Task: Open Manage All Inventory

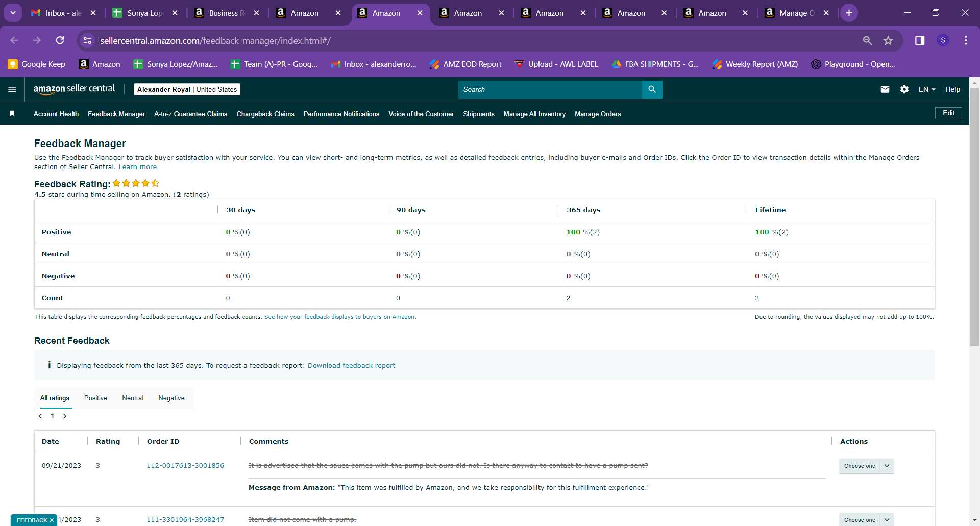Action: (x=534, y=114)
